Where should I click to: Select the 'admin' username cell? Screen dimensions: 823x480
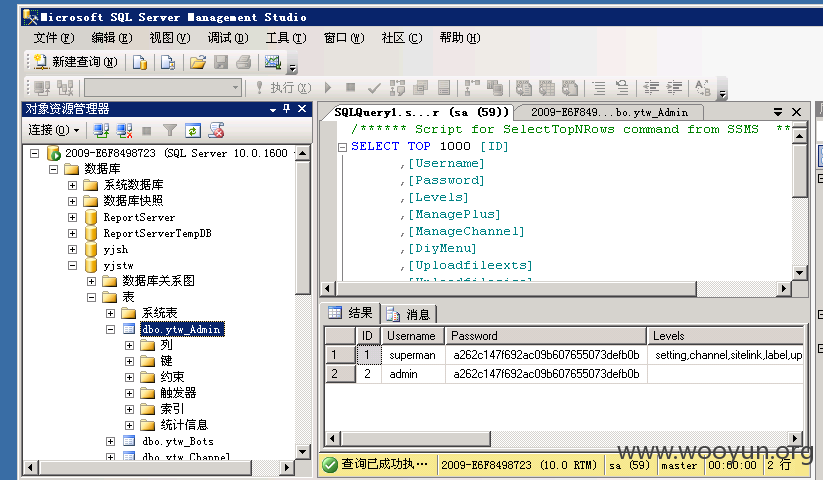(x=413, y=374)
